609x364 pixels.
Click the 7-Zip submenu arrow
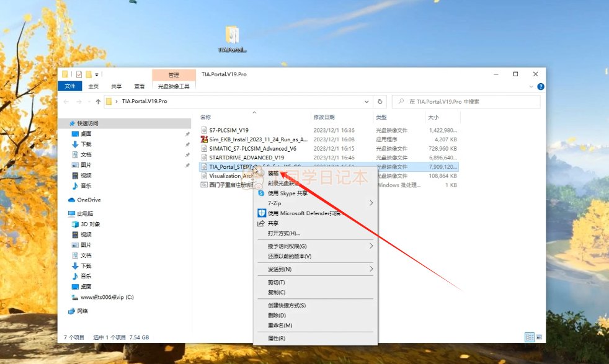(x=371, y=203)
